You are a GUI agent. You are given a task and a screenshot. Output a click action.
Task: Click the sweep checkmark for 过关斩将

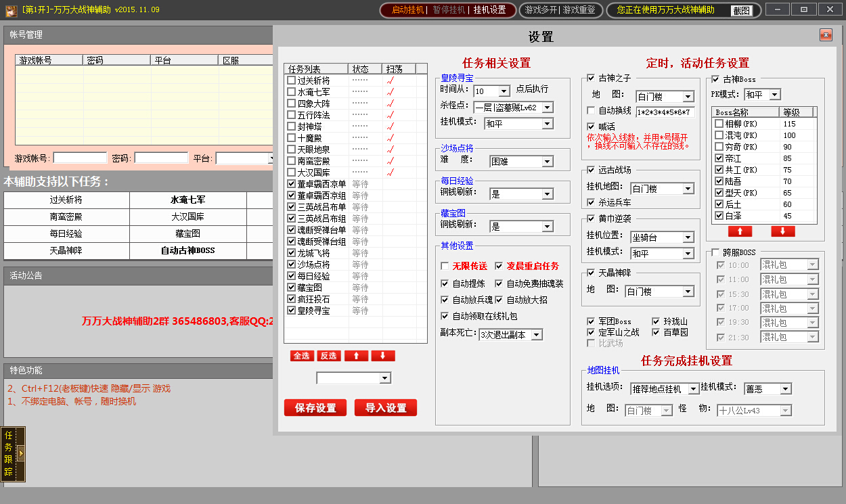point(390,81)
